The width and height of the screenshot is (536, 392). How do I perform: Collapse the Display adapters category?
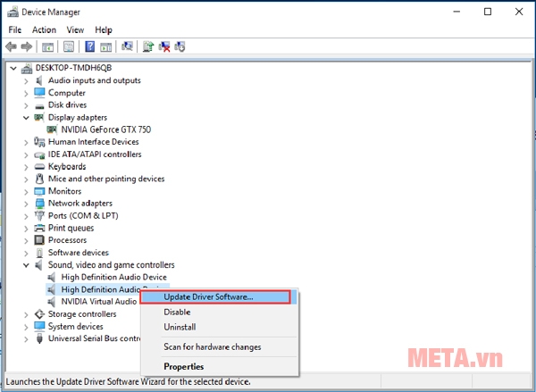[x=26, y=117]
